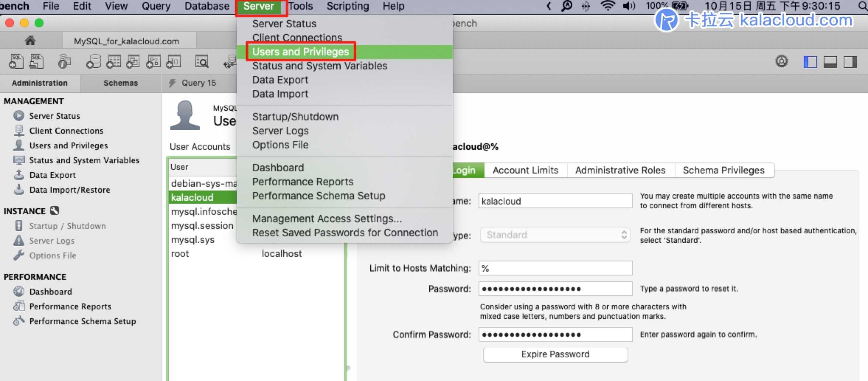The width and height of the screenshot is (868, 381).
Task: Click the Confirm Password field
Action: coord(555,334)
